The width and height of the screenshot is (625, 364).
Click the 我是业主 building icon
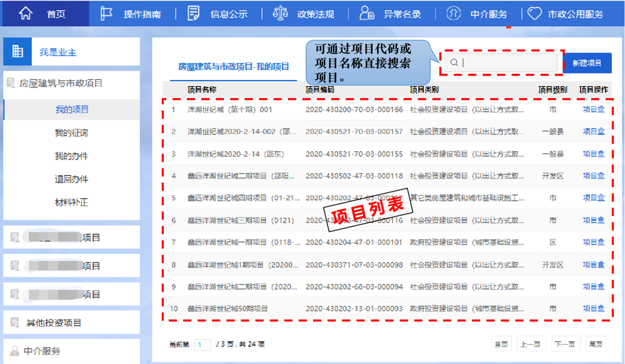(17, 51)
